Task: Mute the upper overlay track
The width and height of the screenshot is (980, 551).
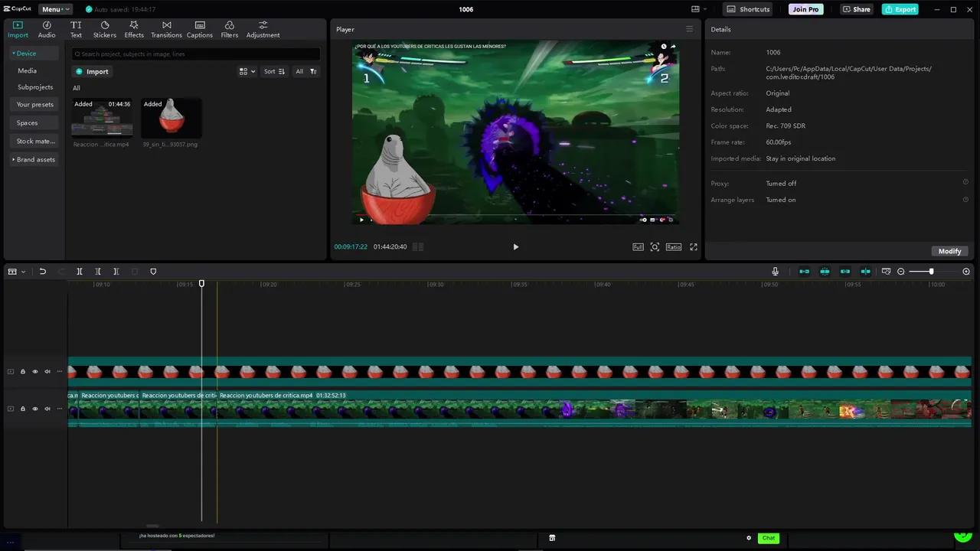Action: 47,372
